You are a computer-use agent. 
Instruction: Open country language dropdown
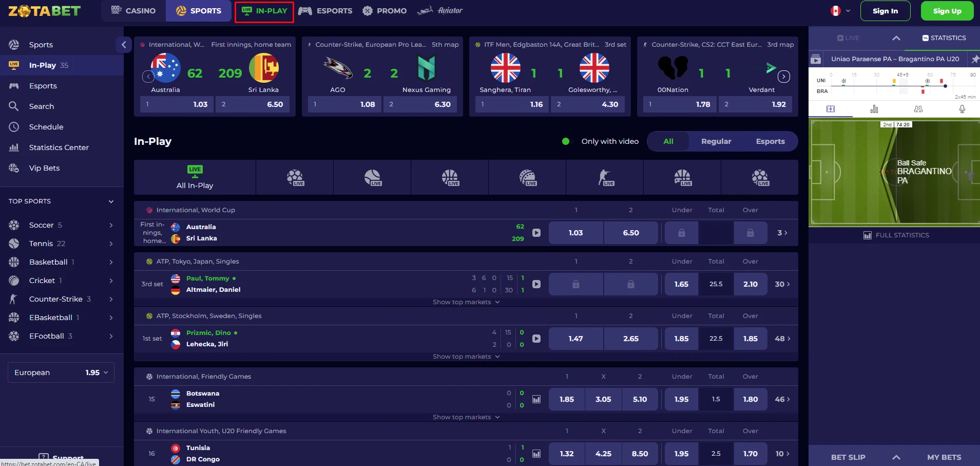click(x=840, y=11)
